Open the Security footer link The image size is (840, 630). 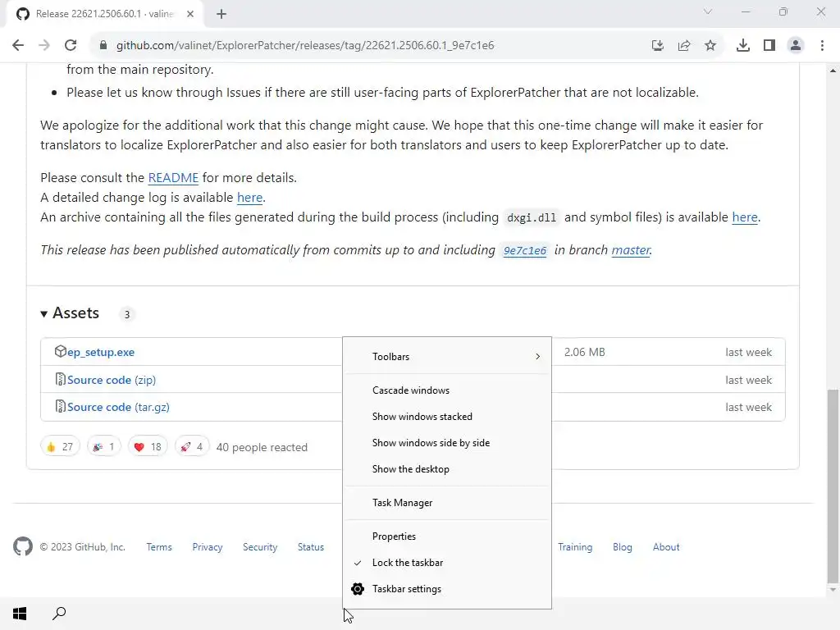tap(260, 547)
